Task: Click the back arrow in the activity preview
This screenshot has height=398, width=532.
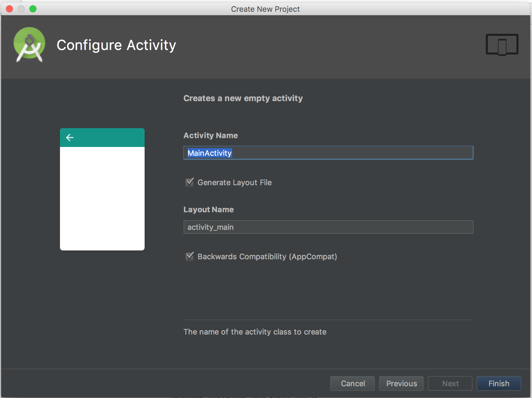Action: 70,138
